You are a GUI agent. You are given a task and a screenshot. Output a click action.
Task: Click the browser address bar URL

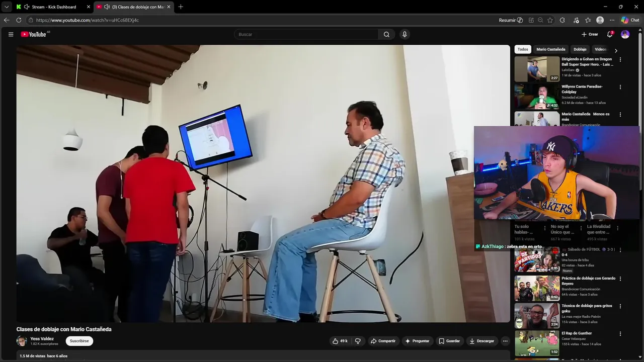click(x=88, y=20)
